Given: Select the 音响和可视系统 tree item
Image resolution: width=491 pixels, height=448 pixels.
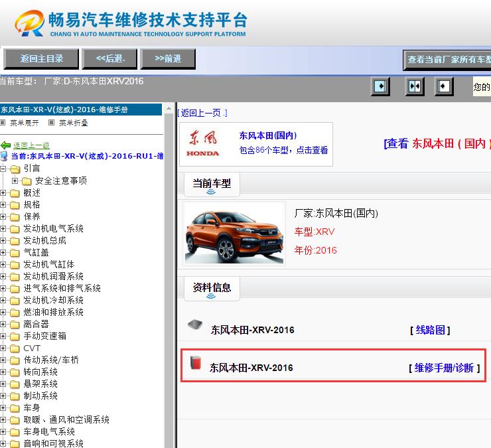Looking at the screenshot, I should point(54,443).
